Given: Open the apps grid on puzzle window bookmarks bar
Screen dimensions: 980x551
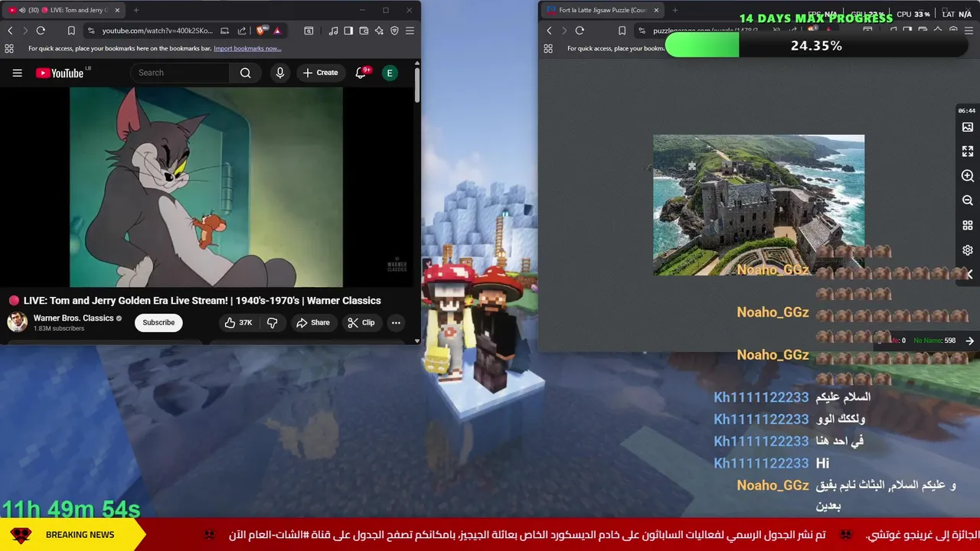Looking at the screenshot, I should click(x=548, y=48).
